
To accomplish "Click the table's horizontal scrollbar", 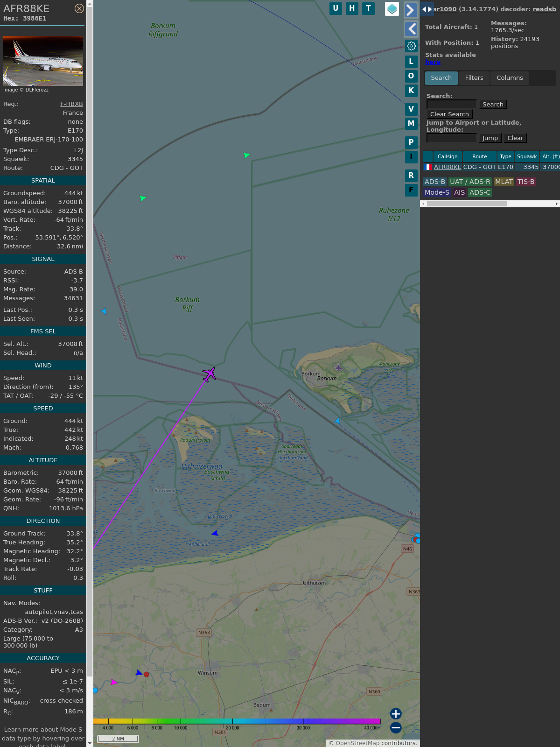I will tap(467, 204).
